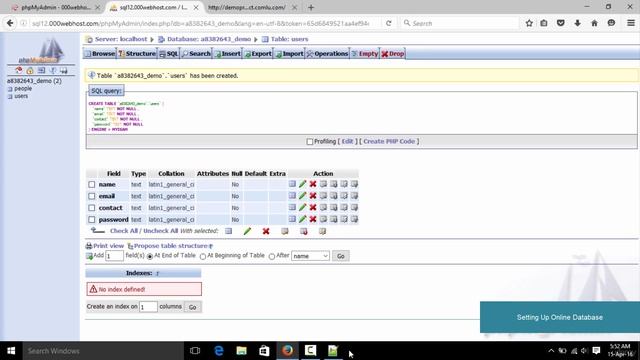Click the pencil edit icon for name field
The height and width of the screenshot is (360, 640).
click(x=302, y=184)
